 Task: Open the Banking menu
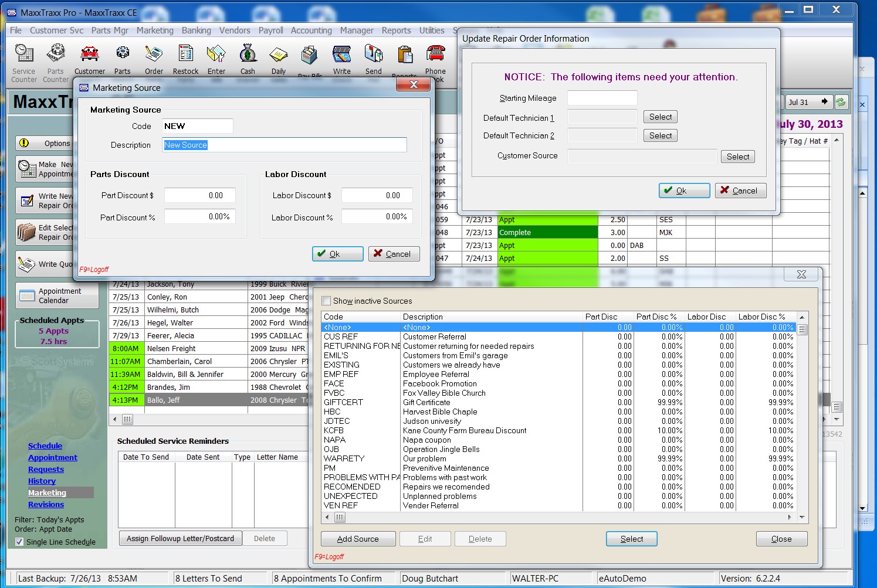click(x=197, y=30)
